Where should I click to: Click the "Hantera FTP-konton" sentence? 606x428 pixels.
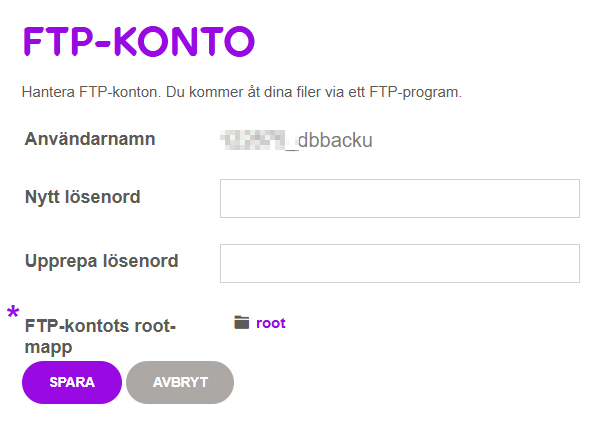coord(90,93)
